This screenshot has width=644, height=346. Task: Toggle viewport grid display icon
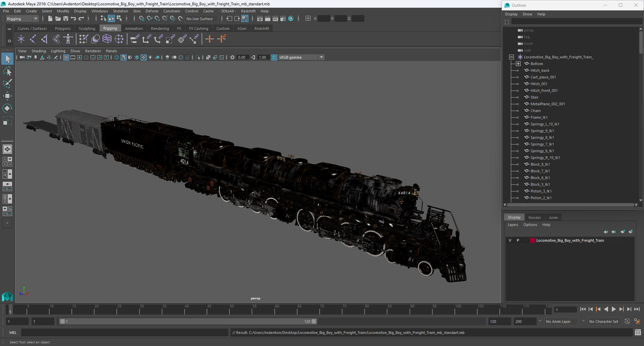[x=66, y=58]
